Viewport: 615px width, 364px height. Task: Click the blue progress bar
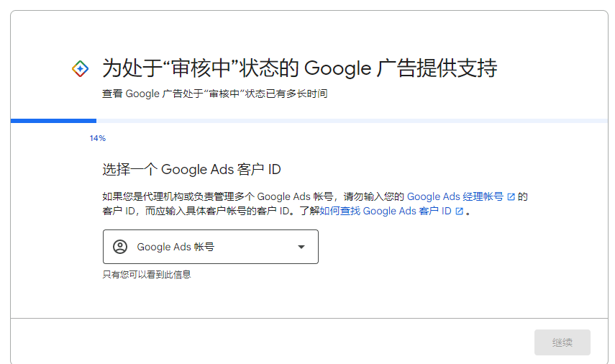point(53,121)
